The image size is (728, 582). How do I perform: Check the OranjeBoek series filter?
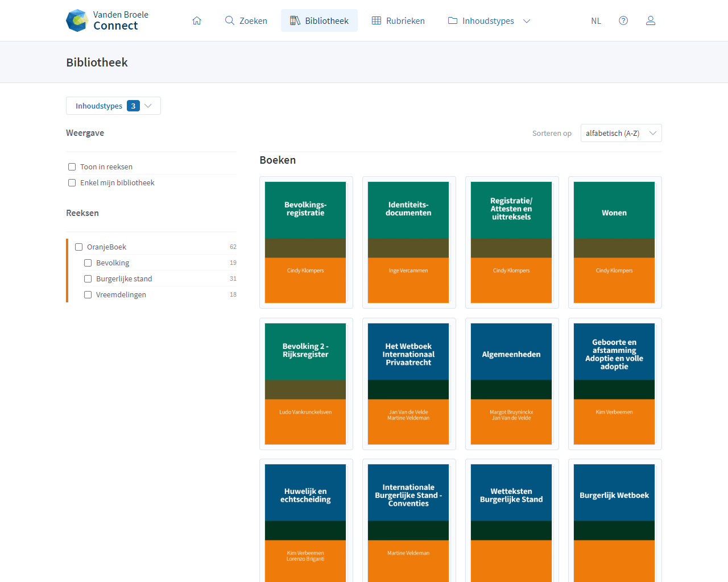tap(79, 247)
